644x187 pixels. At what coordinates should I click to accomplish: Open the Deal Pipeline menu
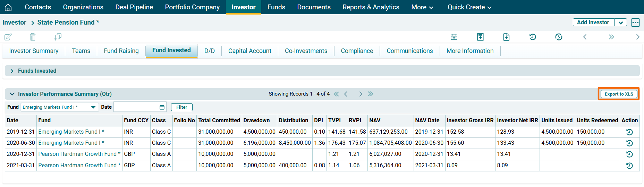tap(134, 7)
